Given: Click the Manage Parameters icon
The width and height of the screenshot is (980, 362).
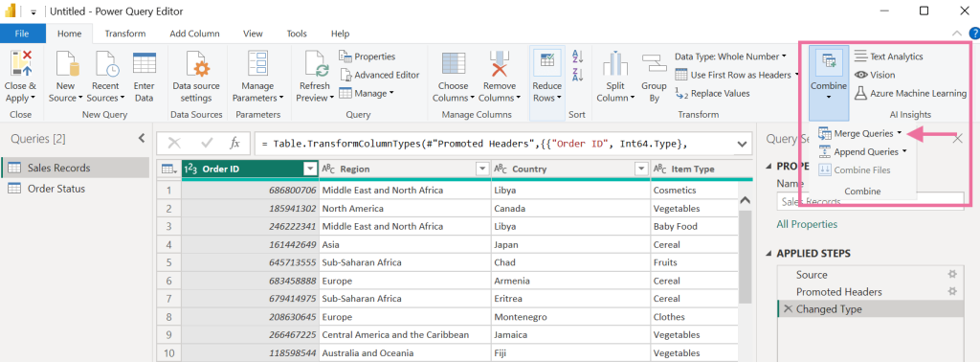Looking at the screenshot, I should (258, 64).
